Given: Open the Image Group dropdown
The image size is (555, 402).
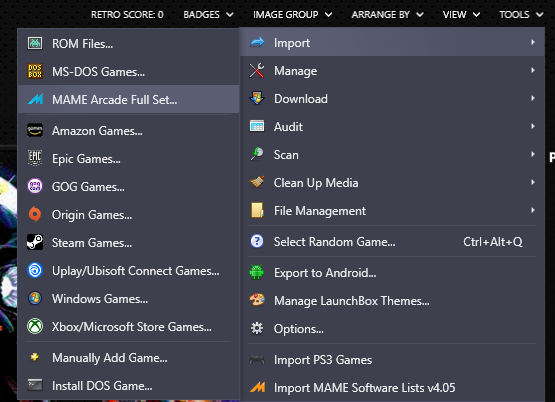Looking at the screenshot, I should point(292,15).
